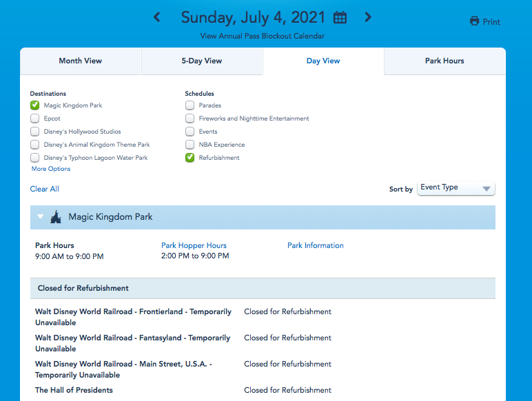Viewport: 532px width, 401px height.
Task: Open the calendar date picker icon
Action: pos(340,17)
